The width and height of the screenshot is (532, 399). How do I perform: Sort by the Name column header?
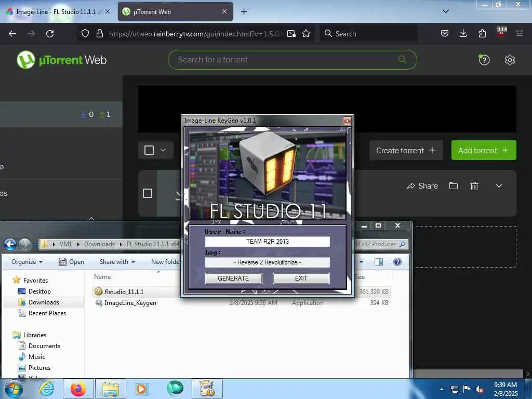[102, 276]
